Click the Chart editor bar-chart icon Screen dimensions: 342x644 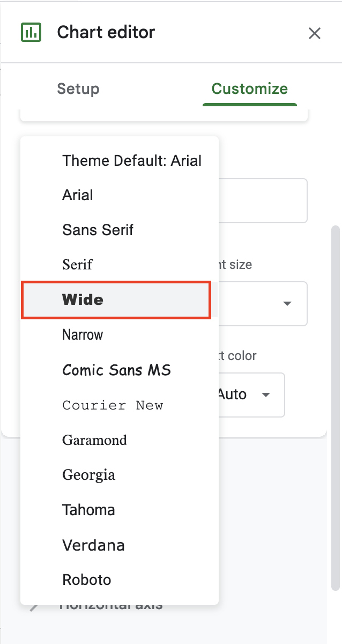click(x=31, y=33)
